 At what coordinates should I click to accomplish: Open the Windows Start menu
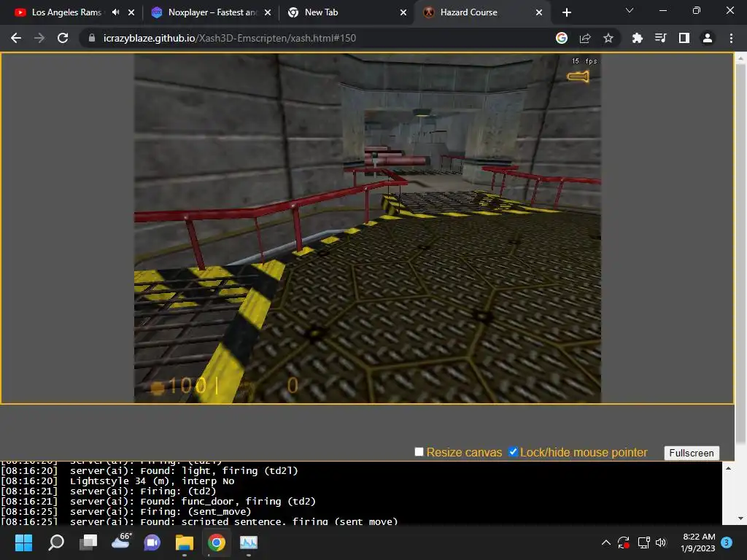tap(23, 542)
